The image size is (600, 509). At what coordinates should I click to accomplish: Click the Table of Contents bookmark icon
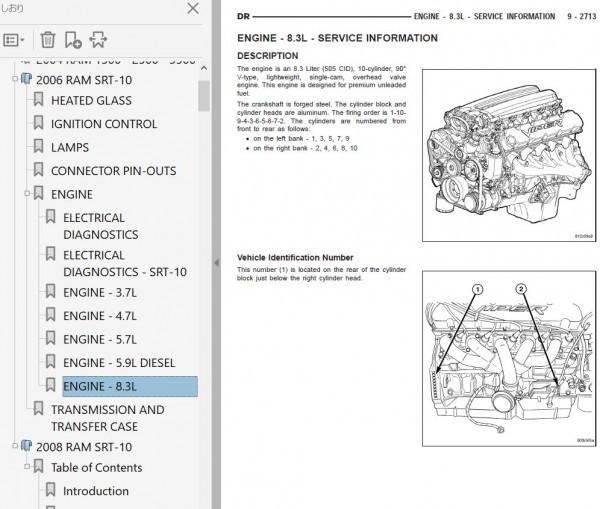pos(38,466)
